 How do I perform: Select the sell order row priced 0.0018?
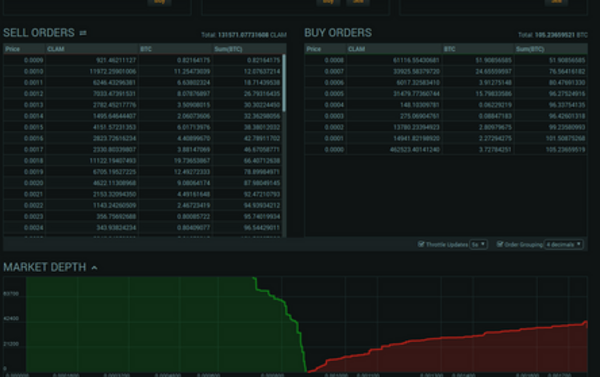coord(142,161)
